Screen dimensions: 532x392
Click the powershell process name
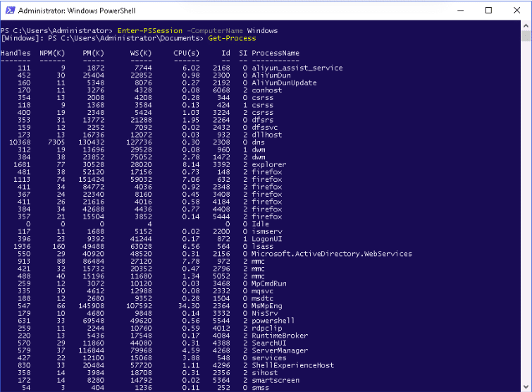[x=273, y=321]
